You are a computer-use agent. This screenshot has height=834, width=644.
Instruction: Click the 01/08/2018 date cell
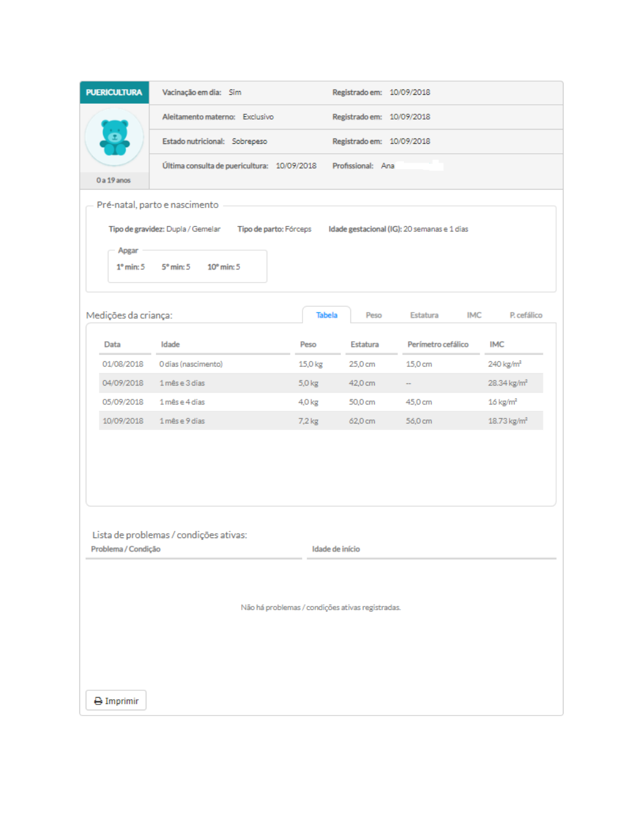point(123,364)
